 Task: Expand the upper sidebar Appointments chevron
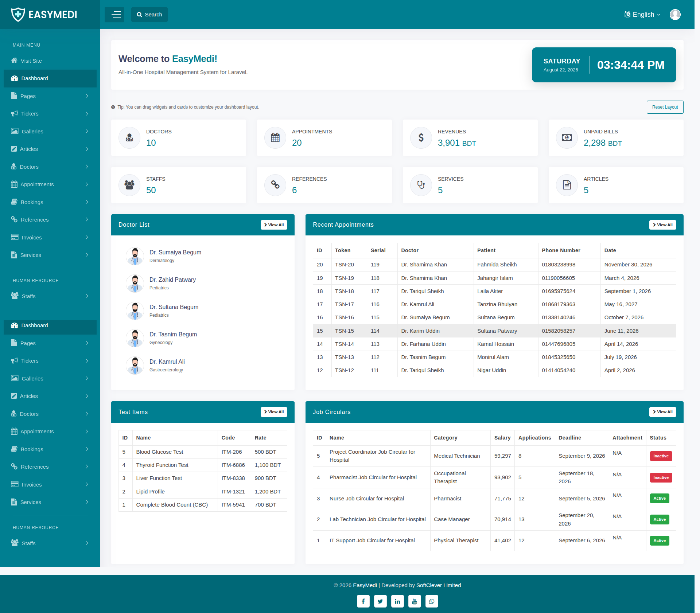(87, 184)
